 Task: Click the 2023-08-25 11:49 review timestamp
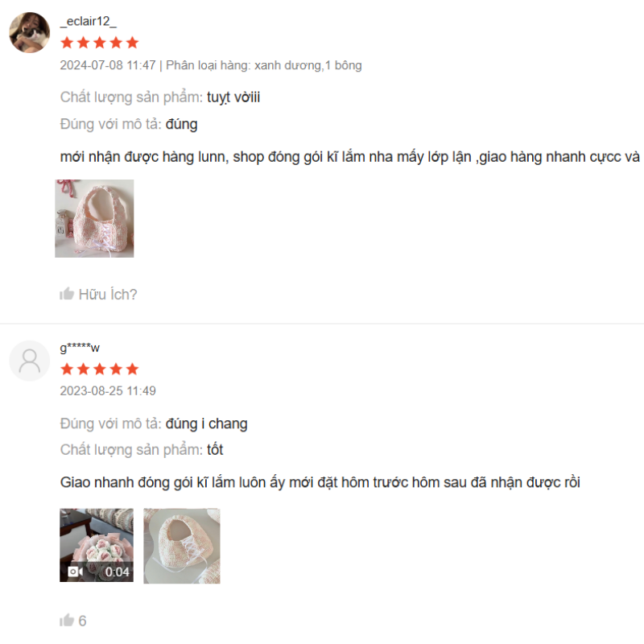pyautogui.click(x=108, y=390)
